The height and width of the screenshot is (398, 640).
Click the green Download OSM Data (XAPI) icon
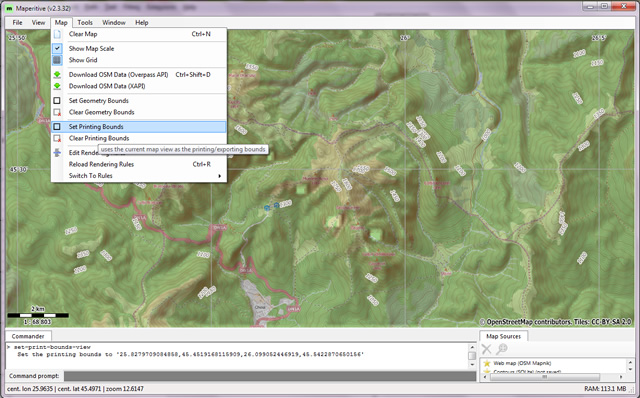[57, 86]
